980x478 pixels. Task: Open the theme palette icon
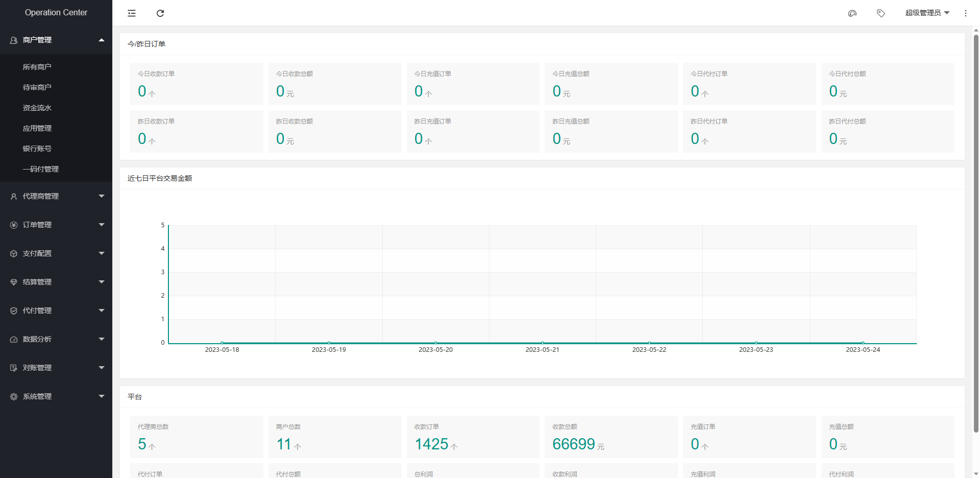coord(852,13)
